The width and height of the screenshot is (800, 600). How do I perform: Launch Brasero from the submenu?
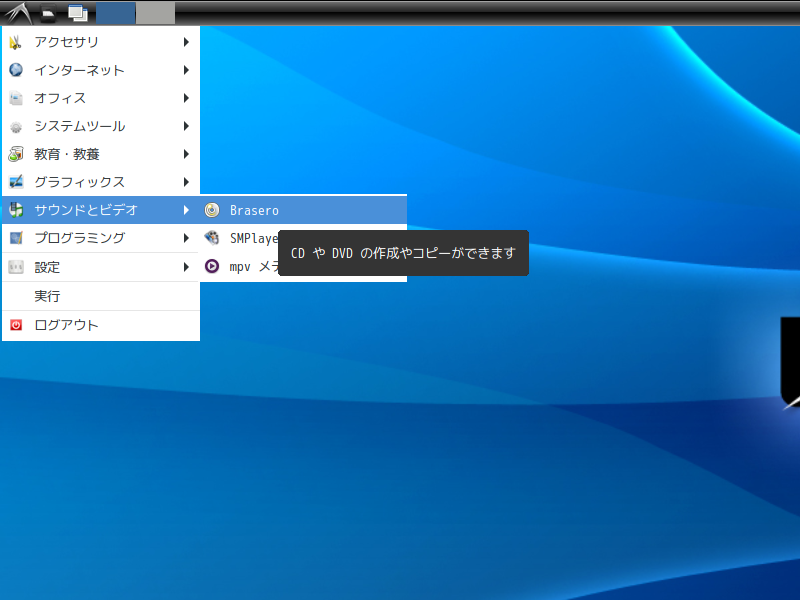[x=304, y=210]
